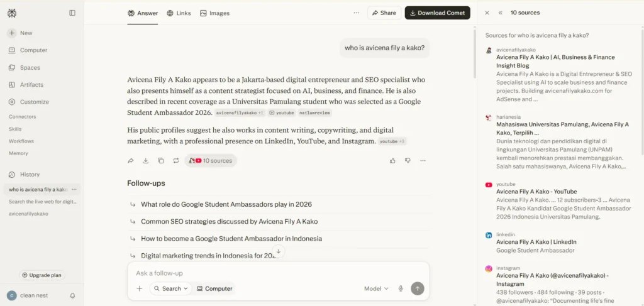
Task: Open answer more options ellipsis
Action: pyautogui.click(x=423, y=161)
